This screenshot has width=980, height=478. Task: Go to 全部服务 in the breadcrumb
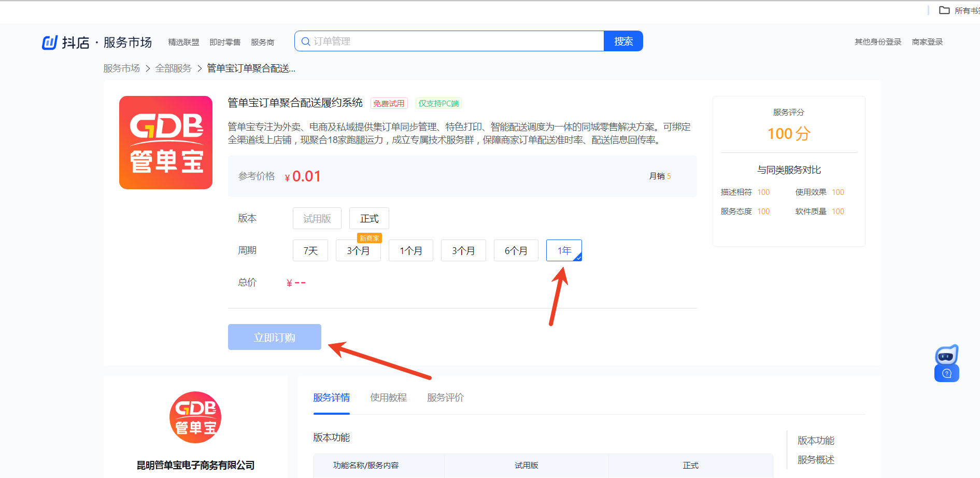pyautogui.click(x=173, y=68)
